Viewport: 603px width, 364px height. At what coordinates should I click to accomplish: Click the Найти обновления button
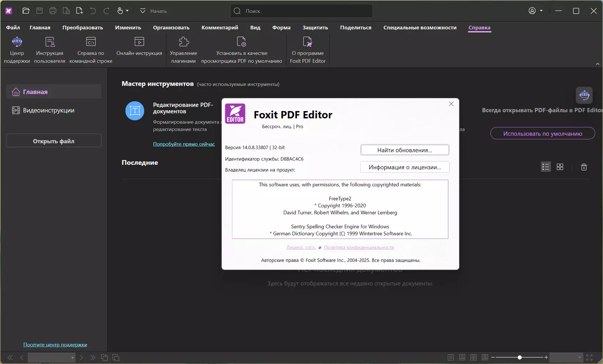click(405, 150)
